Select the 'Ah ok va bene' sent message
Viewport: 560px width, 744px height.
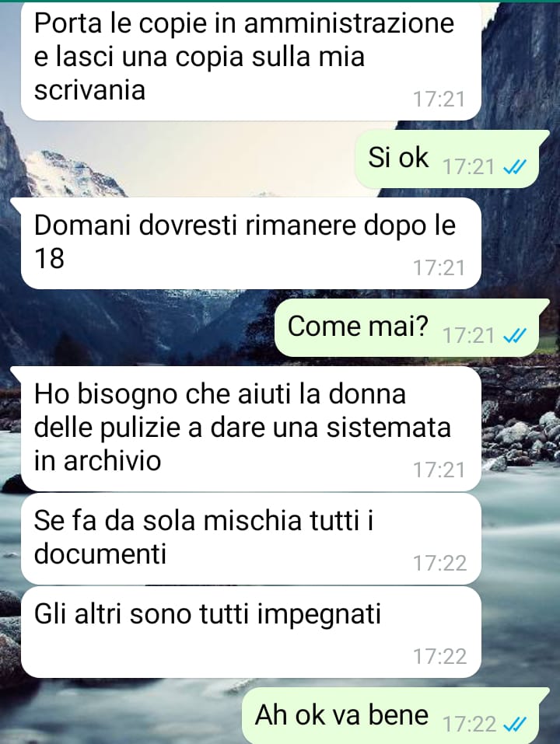(x=396, y=715)
